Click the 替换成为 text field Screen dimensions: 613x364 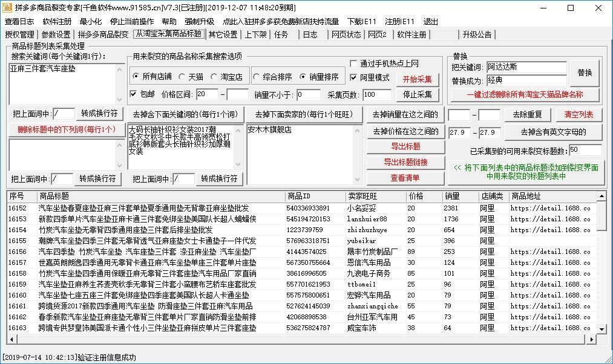(526, 80)
